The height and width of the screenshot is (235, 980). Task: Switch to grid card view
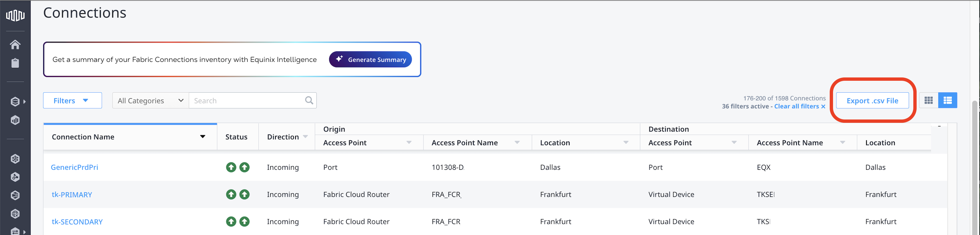928,100
